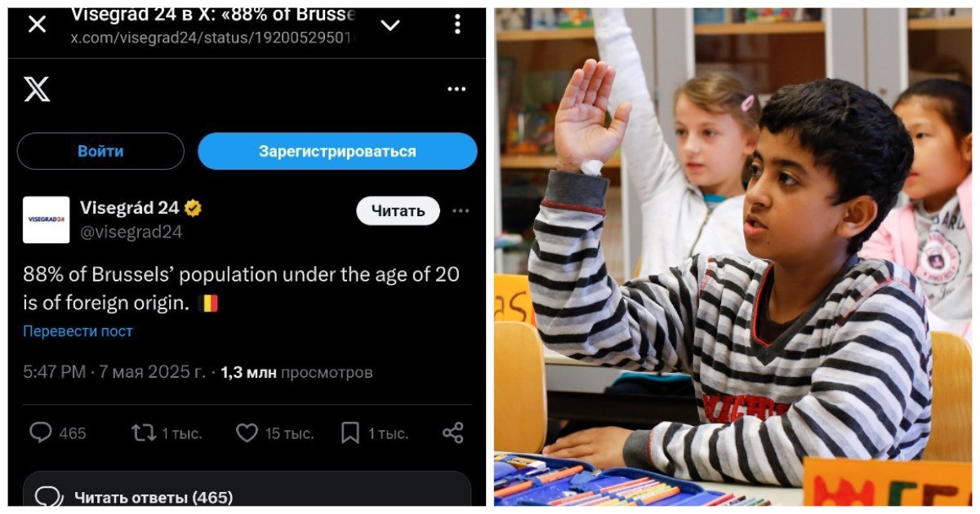Translate post via Перевести пост link
The height and width of the screenshot is (514, 980).
[78, 331]
